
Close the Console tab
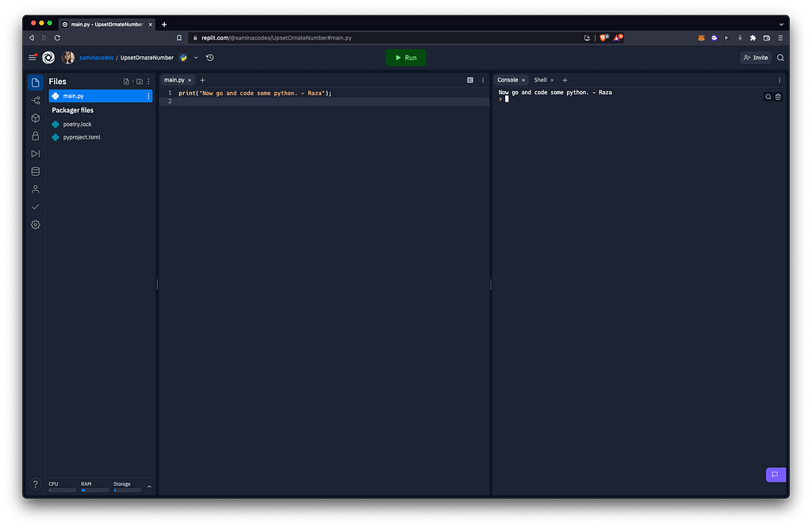[x=523, y=80]
